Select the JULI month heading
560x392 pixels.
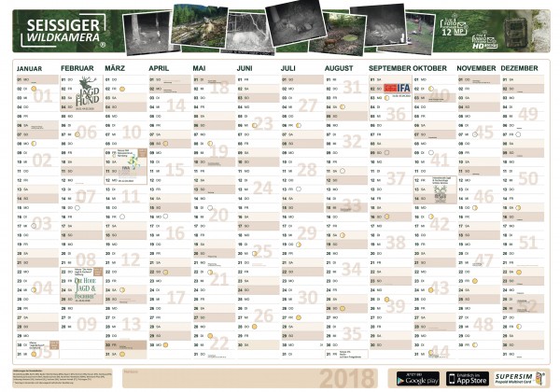[288, 68]
